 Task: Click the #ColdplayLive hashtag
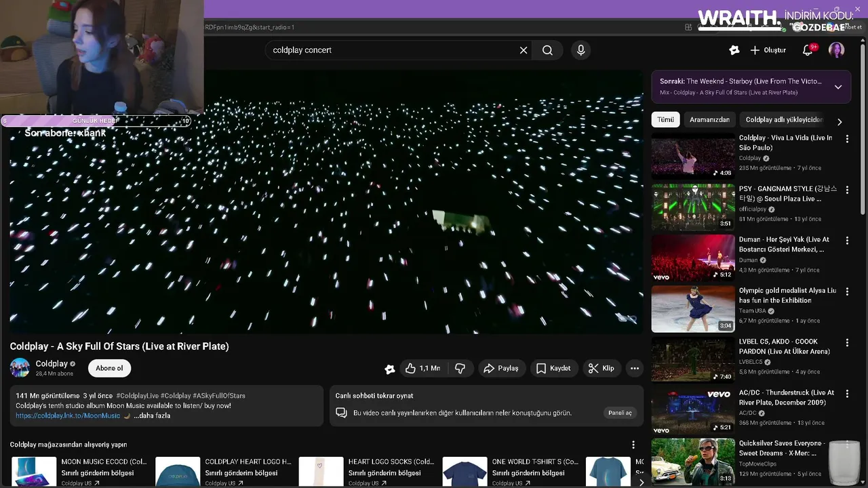pos(138,395)
